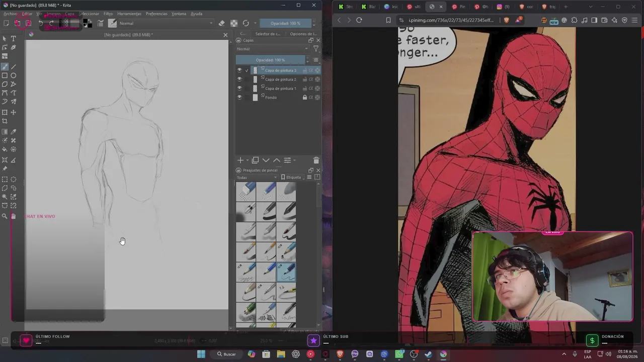Expand the add-layer dropdown arrow
Viewport: 644px width, 362px height.
point(247,160)
